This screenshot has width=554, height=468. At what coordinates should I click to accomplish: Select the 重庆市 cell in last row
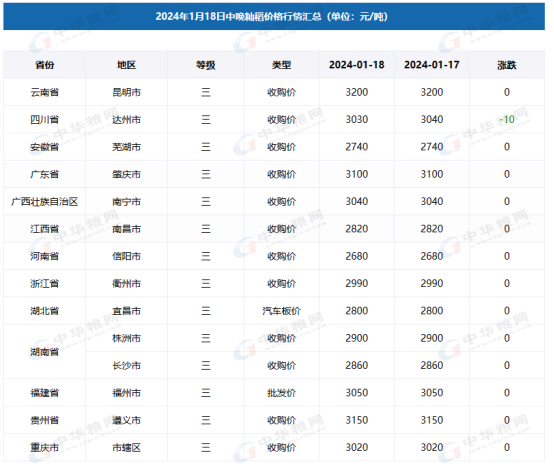(x=45, y=448)
